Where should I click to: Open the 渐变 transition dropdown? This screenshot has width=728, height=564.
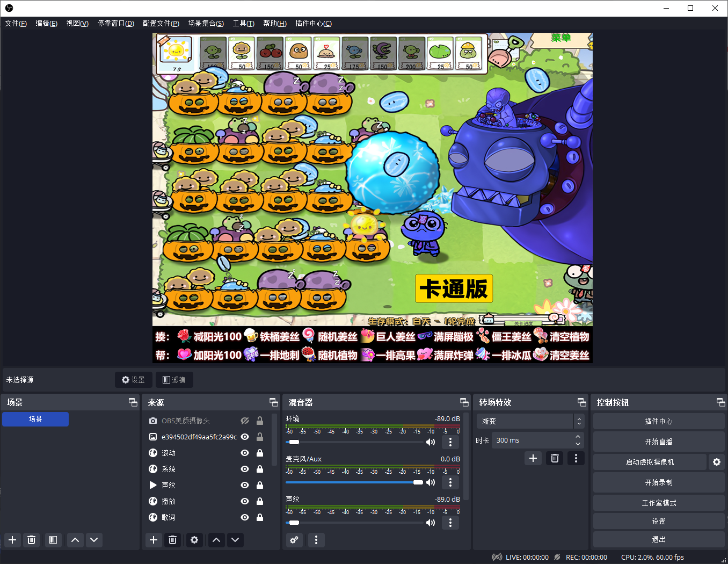[529, 421]
